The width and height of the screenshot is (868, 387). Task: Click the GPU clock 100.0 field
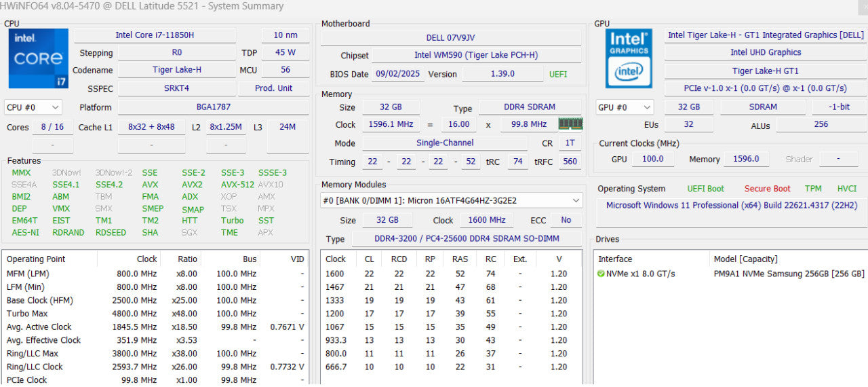(652, 159)
